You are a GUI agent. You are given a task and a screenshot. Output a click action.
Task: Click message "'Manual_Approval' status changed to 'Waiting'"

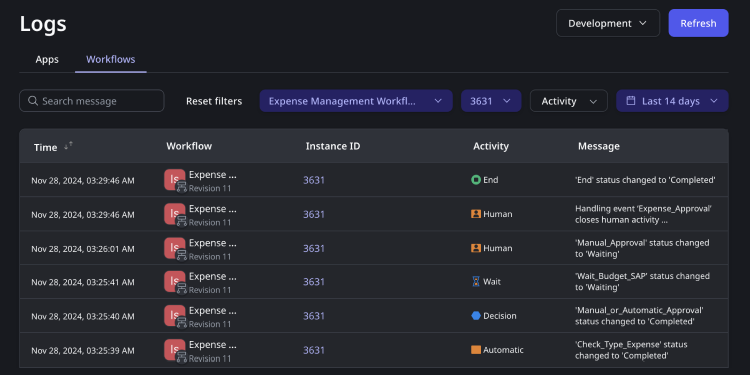[642, 248]
